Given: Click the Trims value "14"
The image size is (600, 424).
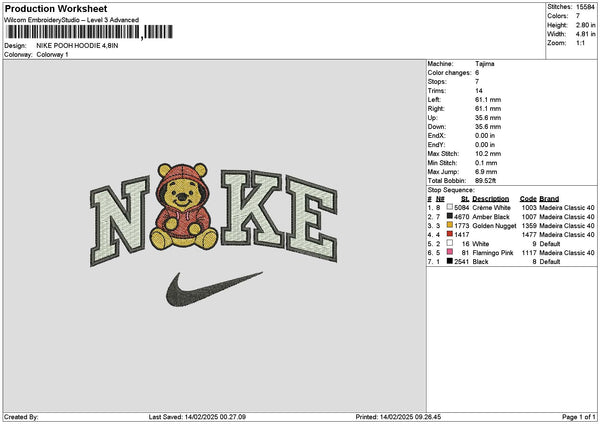Looking at the screenshot, I should pyautogui.click(x=479, y=91).
